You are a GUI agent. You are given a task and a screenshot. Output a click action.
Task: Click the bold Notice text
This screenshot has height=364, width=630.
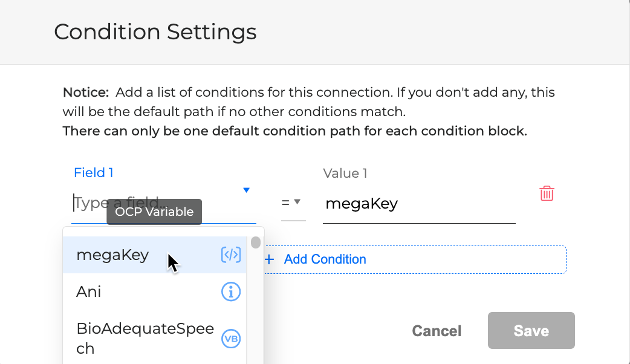(x=86, y=93)
